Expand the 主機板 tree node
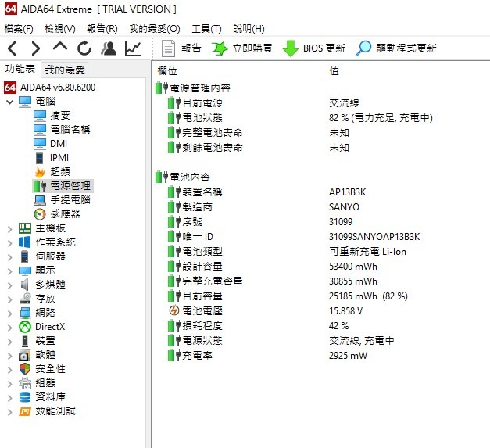The height and width of the screenshot is (448, 490). click(x=9, y=229)
